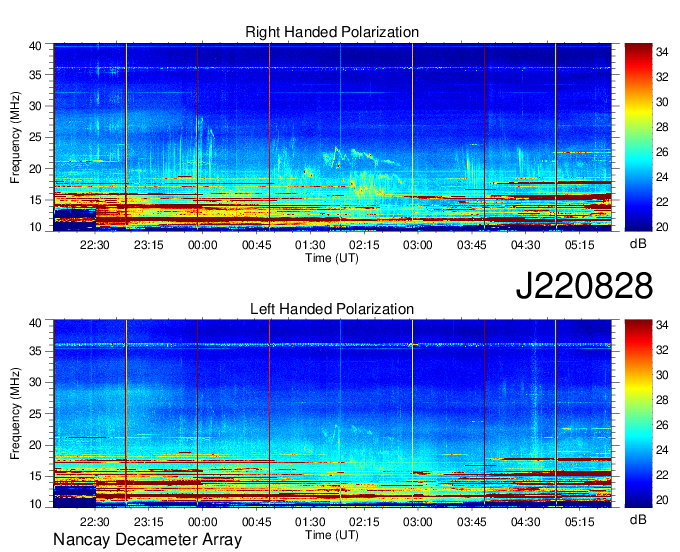Click the 'Left Handed Polarization' plot title
This screenshot has height=552, width=680.
tap(332, 309)
